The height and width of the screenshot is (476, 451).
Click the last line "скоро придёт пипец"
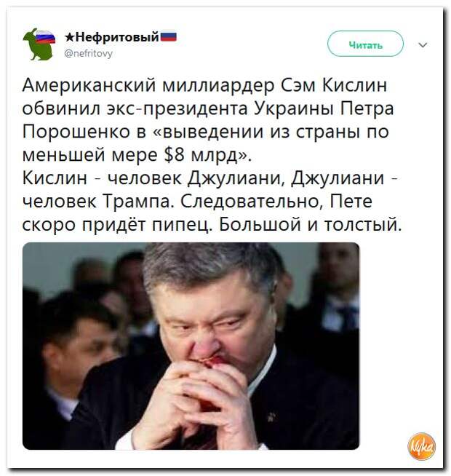click(116, 223)
